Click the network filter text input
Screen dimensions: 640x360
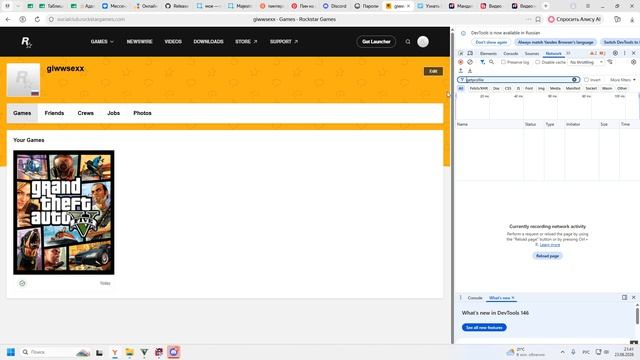(x=518, y=80)
